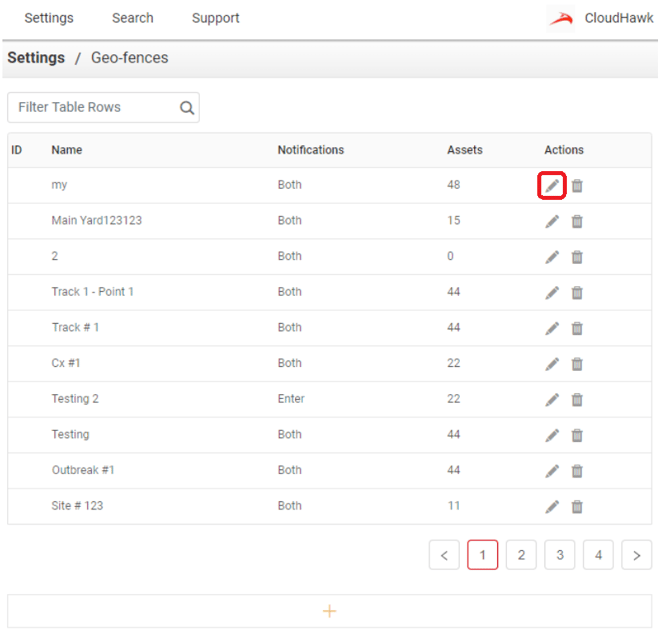This screenshot has height=634, width=670.
Task: Focus the Filter Table Rows input
Action: 93,108
